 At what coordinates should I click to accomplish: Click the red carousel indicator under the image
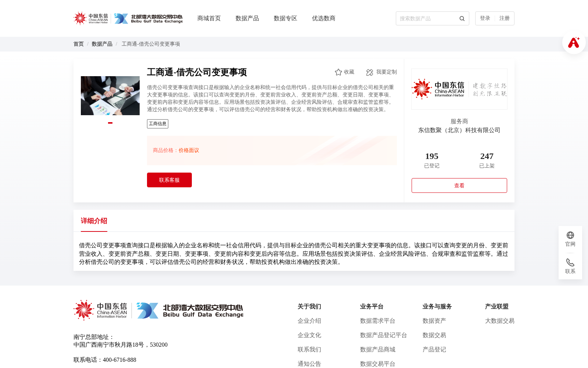click(x=110, y=123)
